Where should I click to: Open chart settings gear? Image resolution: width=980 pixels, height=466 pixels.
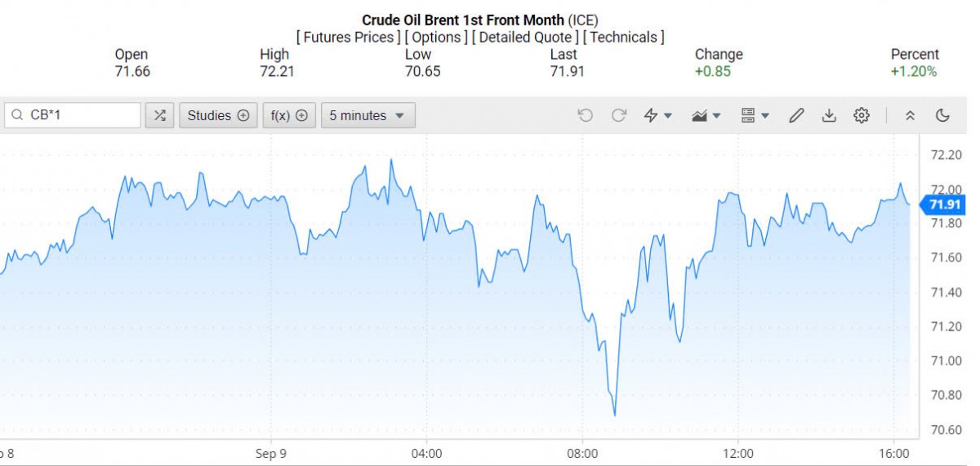click(x=862, y=115)
